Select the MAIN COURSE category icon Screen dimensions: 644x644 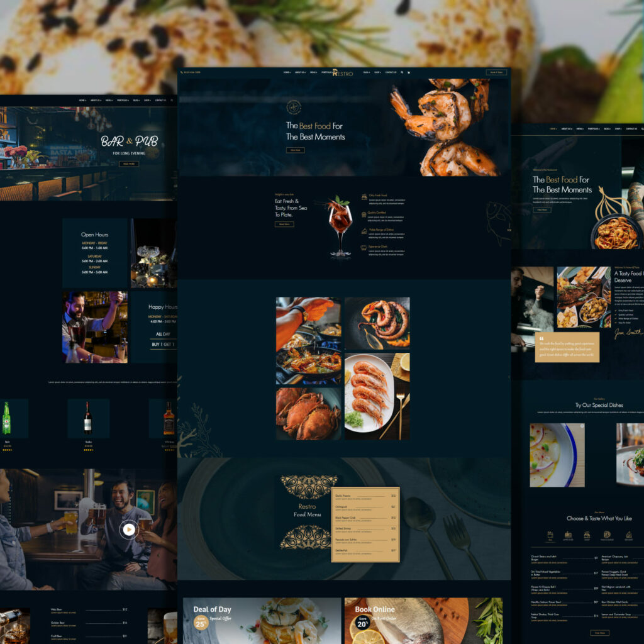point(608,535)
